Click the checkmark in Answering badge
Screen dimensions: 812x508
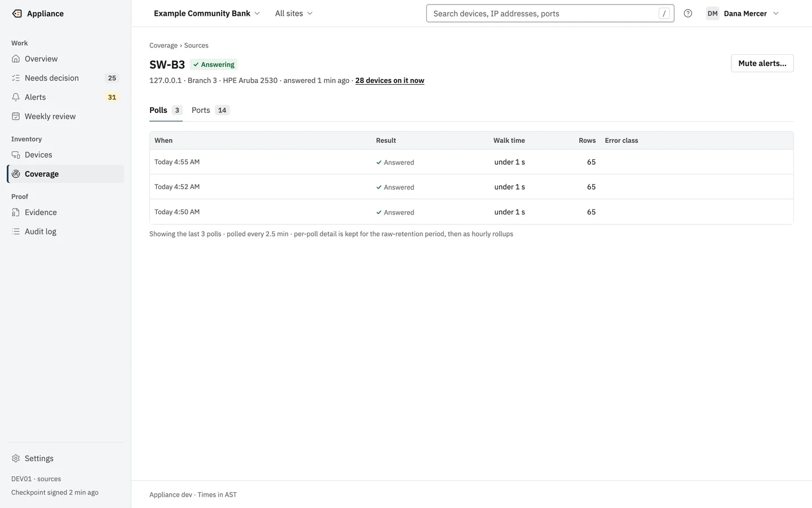[196, 64]
